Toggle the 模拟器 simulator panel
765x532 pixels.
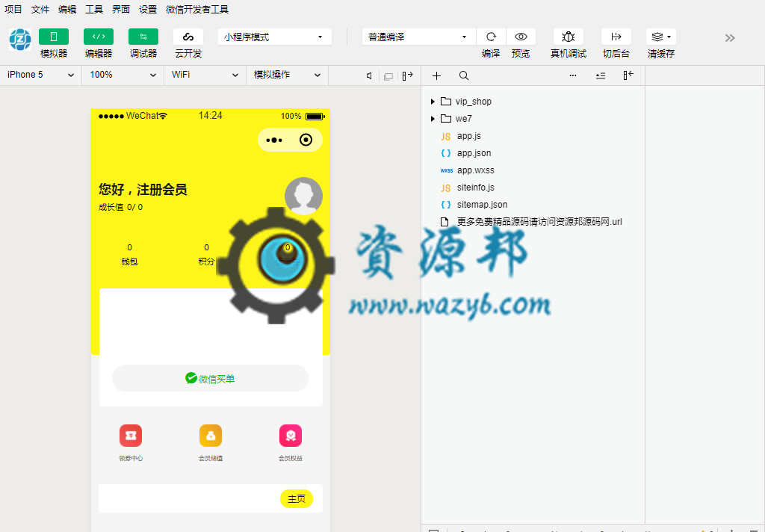(54, 37)
